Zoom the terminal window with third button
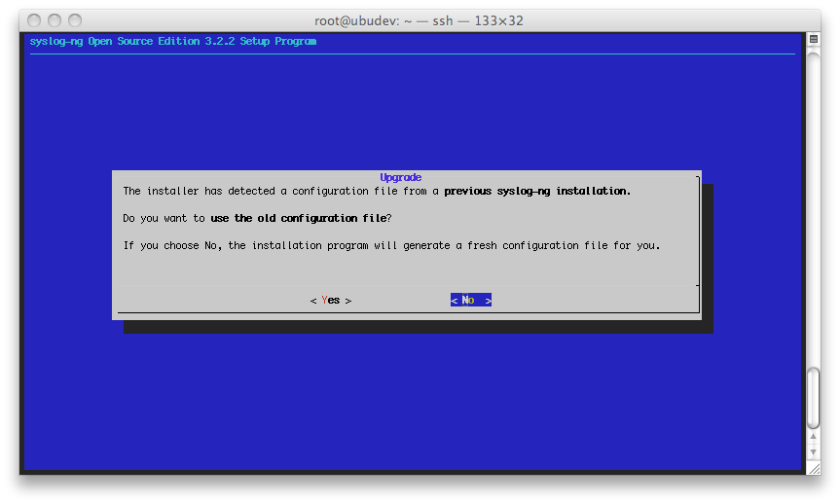840x504 pixels. click(75, 20)
